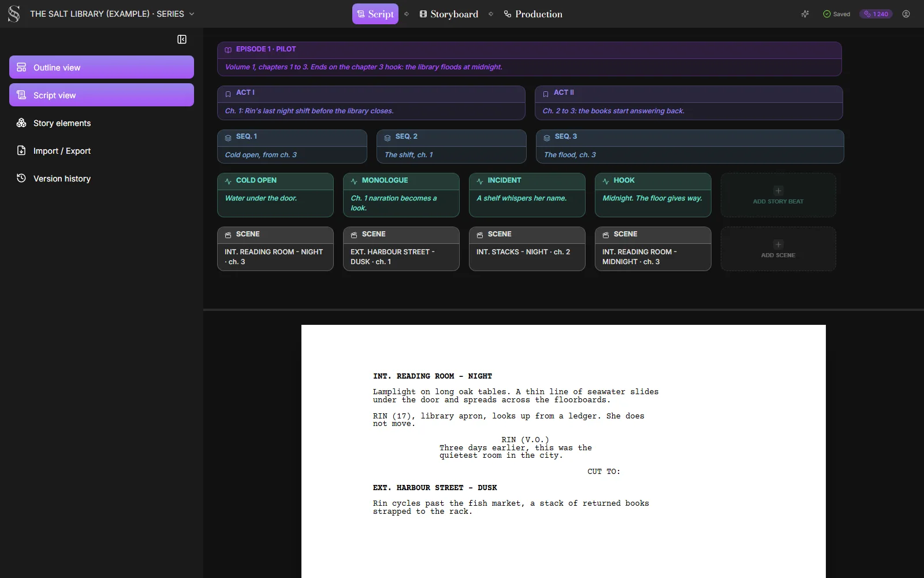Toggle Script view in sidebar
The width and height of the screenshot is (924, 578).
tap(102, 95)
